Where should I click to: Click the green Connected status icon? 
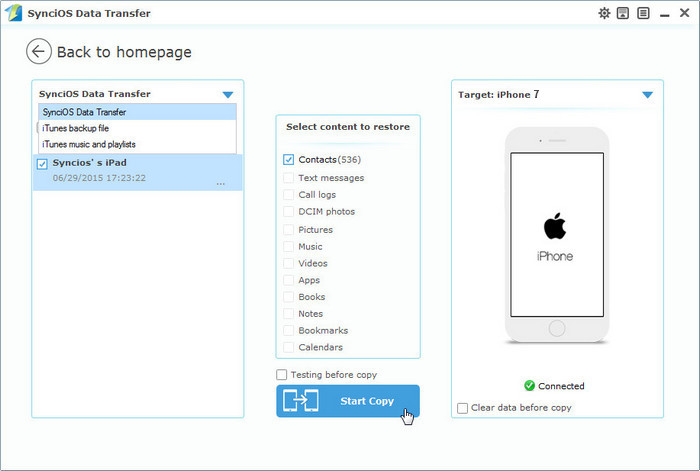[x=529, y=385]
